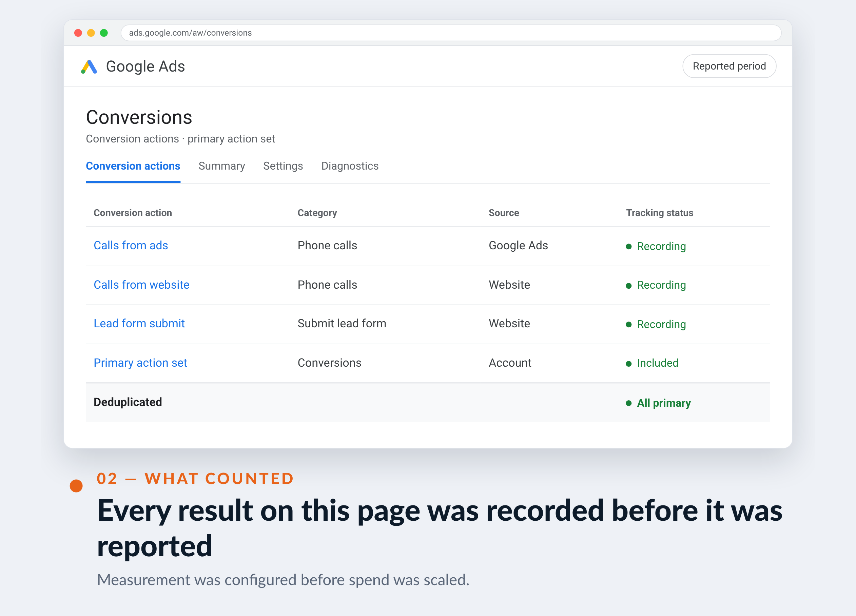Open the Lead form submit link
This screenshot has width=856, height=616.
pyautogui.click(x=139, y=324)
